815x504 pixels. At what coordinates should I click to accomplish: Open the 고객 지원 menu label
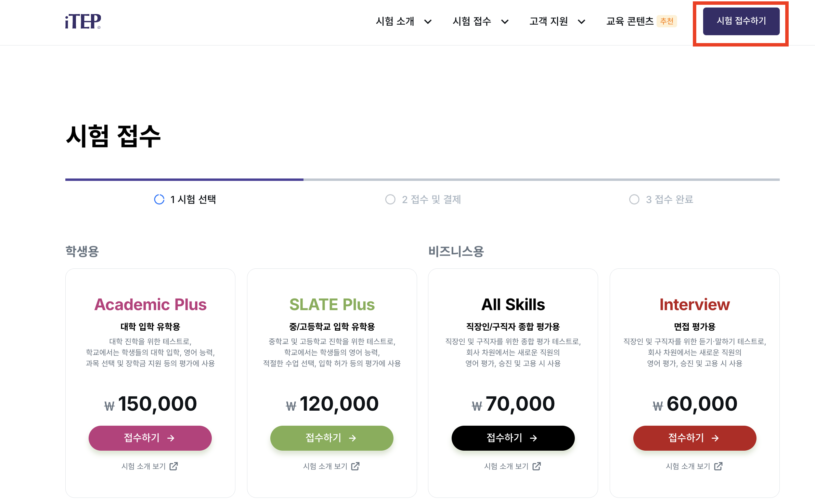pos(549,21)
